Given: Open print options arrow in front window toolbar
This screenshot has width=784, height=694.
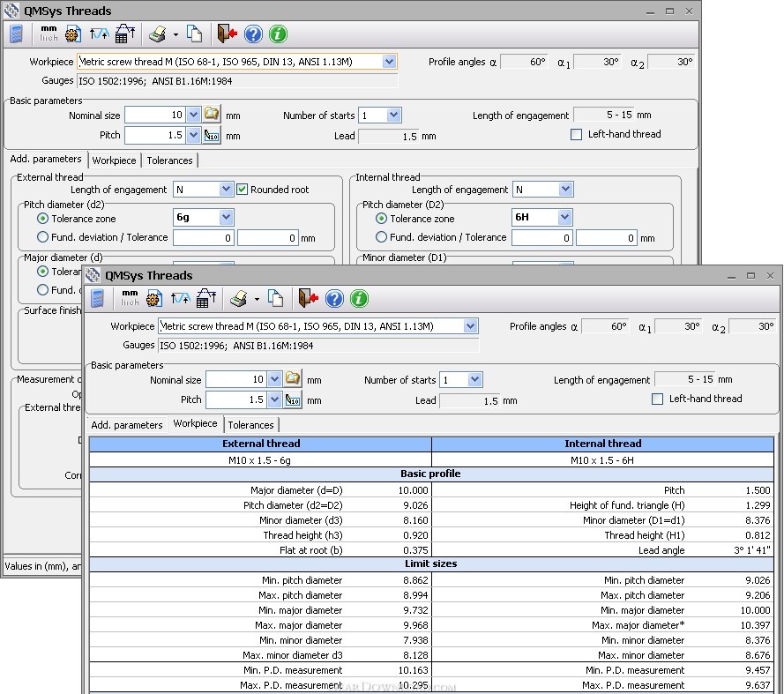Looking at the screenshot, I should [257, 299].
